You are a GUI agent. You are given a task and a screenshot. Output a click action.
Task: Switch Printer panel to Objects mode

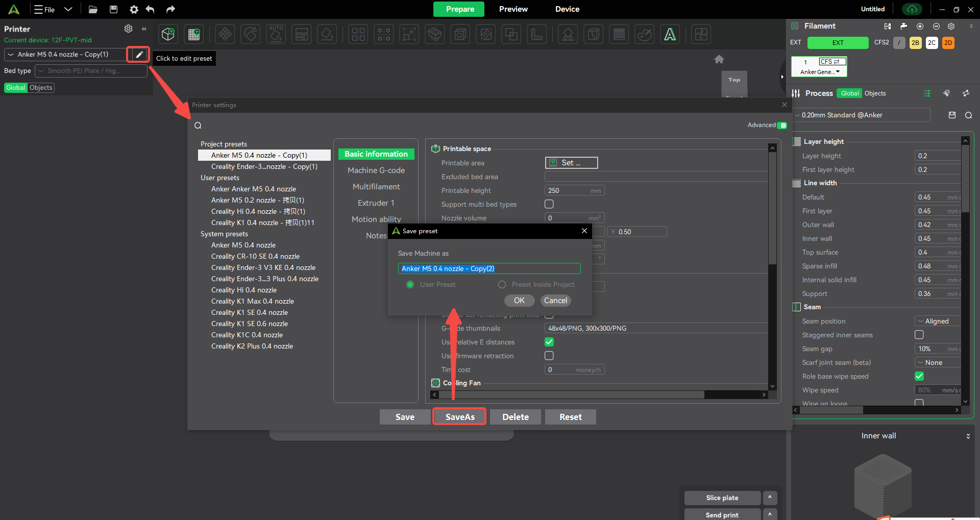coord(41,88)
